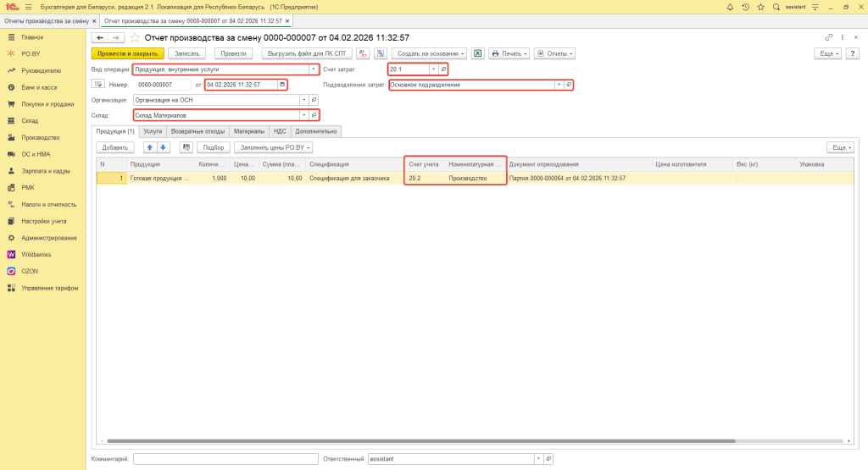Open the main hamburger menu

[x=28, y=7]
